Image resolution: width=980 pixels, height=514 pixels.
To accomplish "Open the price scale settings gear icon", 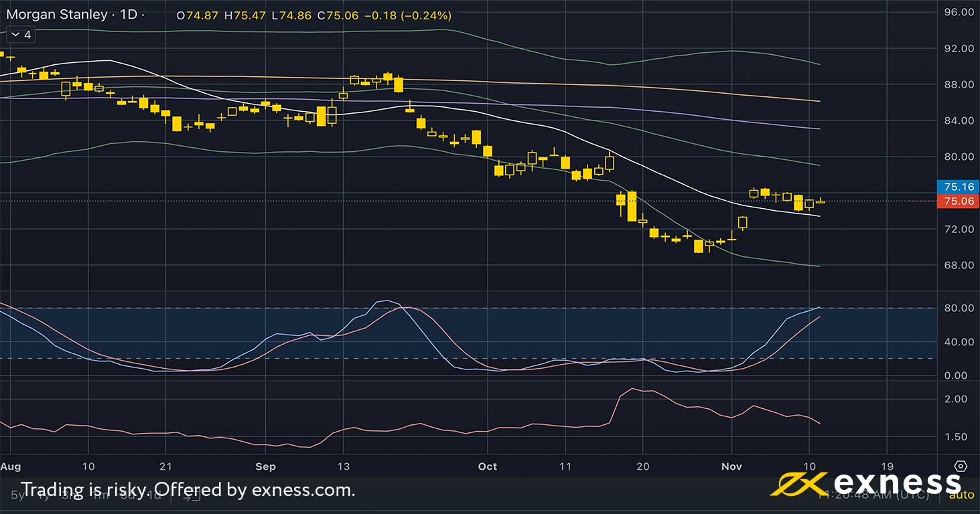I will 961,466.
